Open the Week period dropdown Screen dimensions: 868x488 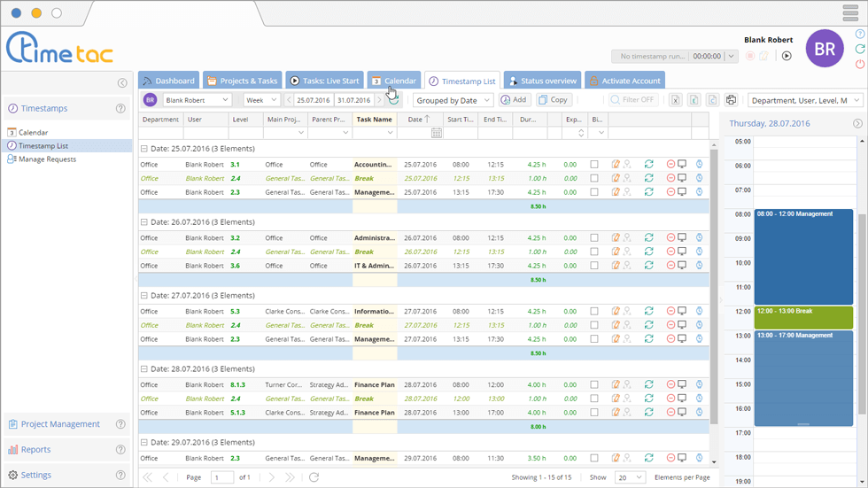tap(261, 100)
